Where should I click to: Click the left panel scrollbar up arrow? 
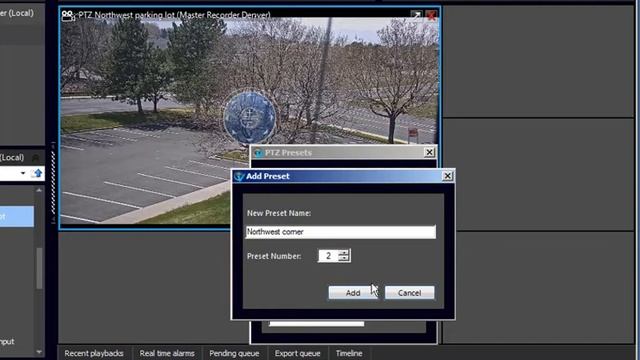[x=39, y=190]
